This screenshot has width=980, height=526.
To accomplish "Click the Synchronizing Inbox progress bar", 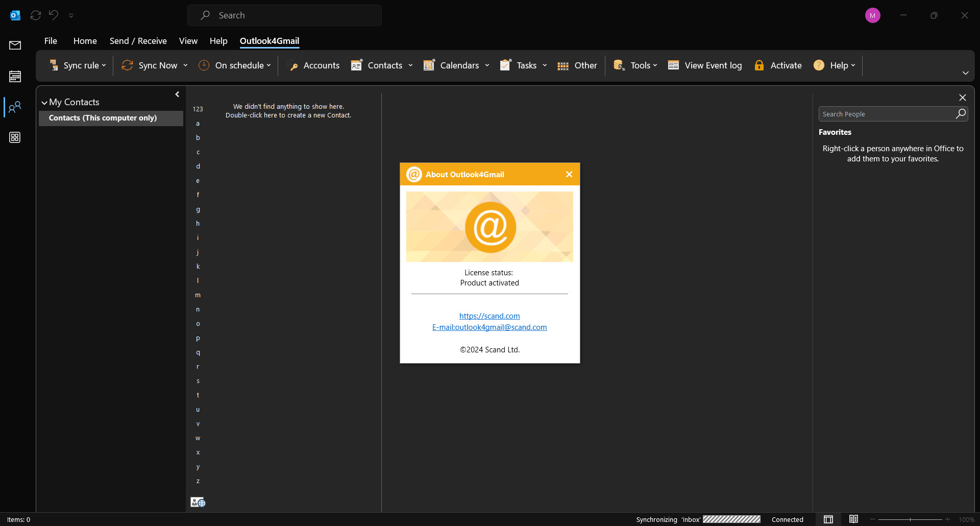I will pyautogui.click(x=731, y=519).
